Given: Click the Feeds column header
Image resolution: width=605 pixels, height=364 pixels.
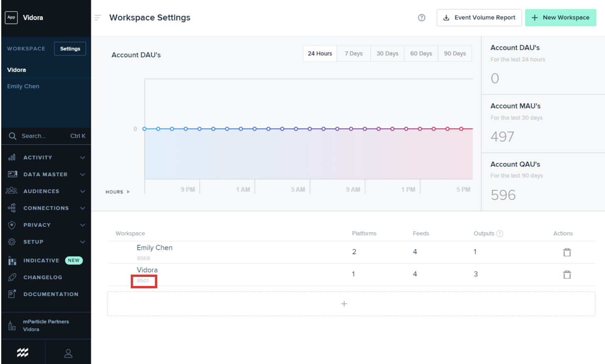Looking at the screenshot, I should coord(421,233).
